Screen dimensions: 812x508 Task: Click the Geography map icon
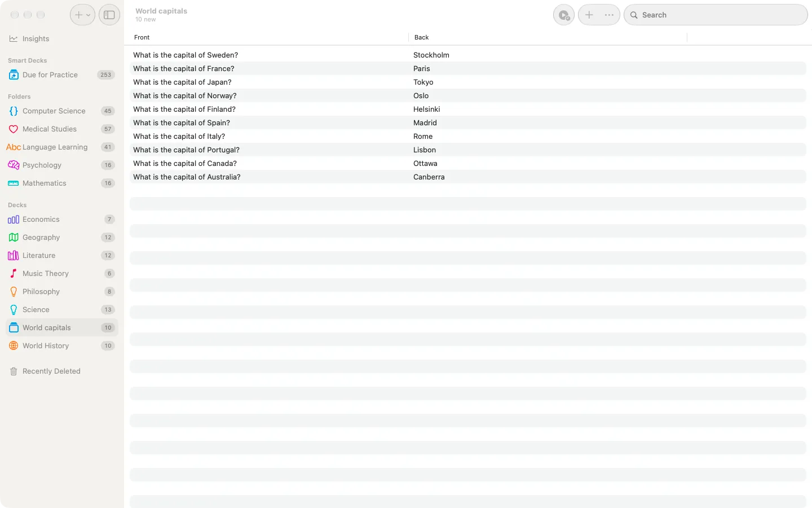pyautogui.click(x=14, y=238)
